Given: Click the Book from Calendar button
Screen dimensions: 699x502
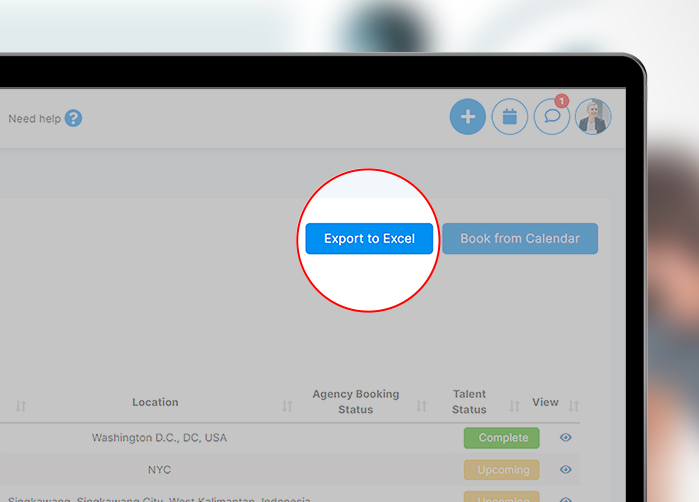Looking at the screenshot, I should [x=519, y=239].
